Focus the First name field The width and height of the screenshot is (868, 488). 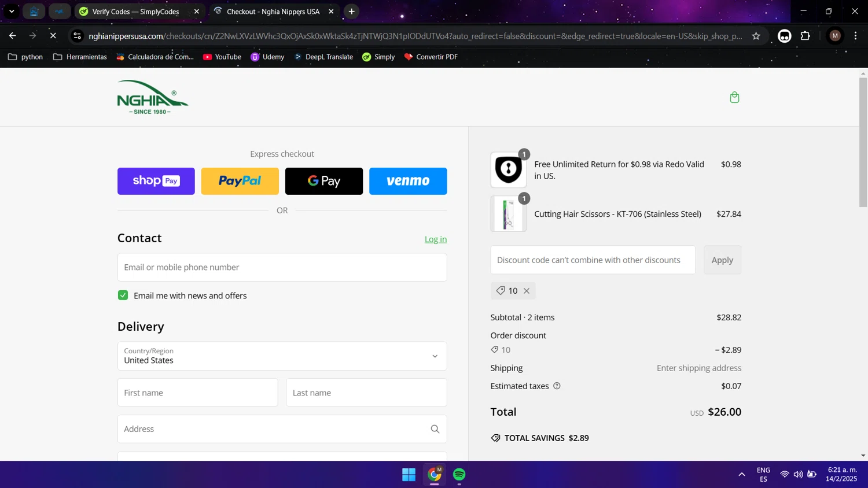(197, 393)
